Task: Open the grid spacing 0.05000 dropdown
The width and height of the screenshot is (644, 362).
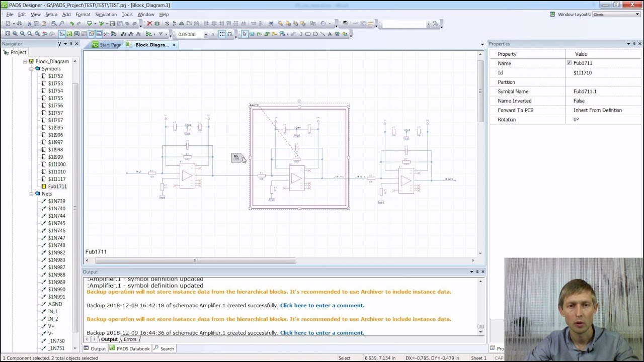Action: pyautogui.click(x=206, y=34)
